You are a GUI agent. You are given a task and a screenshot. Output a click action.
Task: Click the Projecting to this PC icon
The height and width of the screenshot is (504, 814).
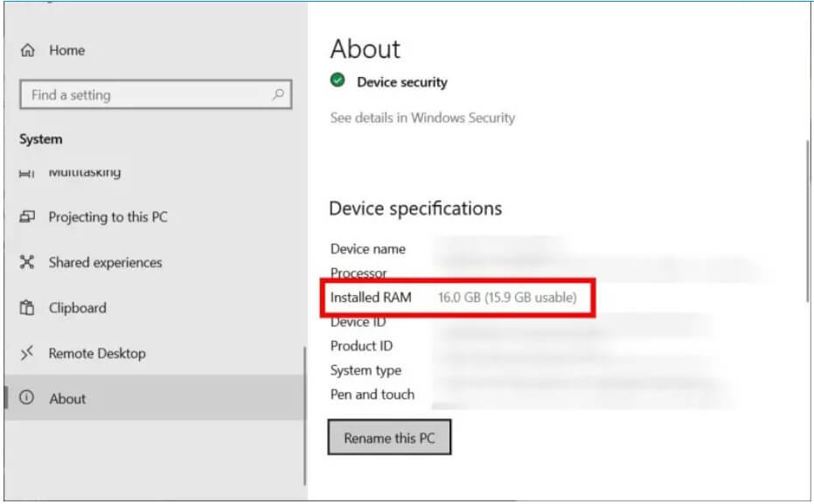[27, 217]
